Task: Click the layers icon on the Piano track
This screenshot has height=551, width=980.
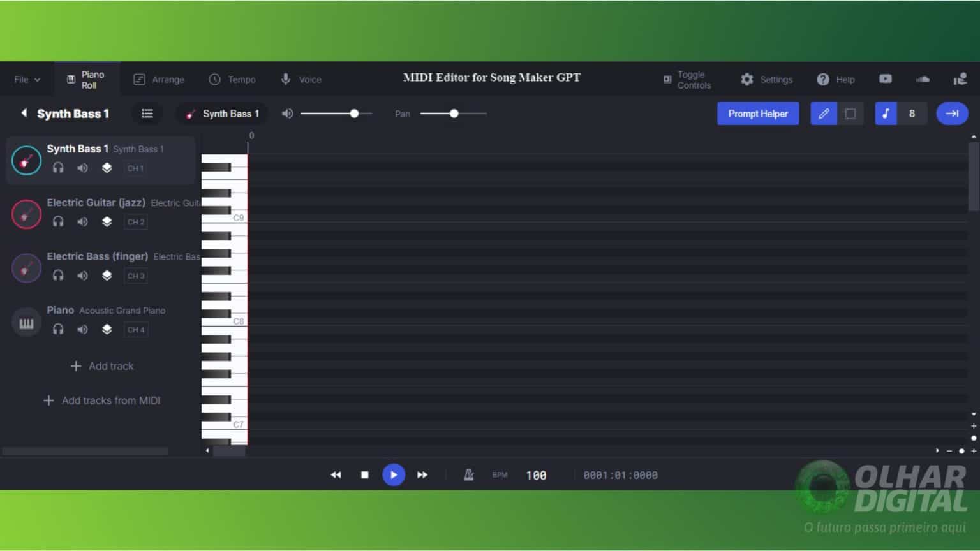Action: 107,329
